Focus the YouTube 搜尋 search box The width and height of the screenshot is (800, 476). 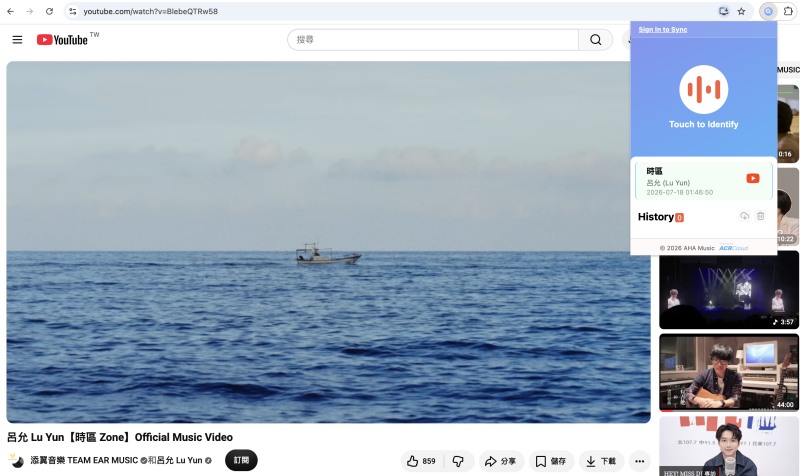point(433,39)
